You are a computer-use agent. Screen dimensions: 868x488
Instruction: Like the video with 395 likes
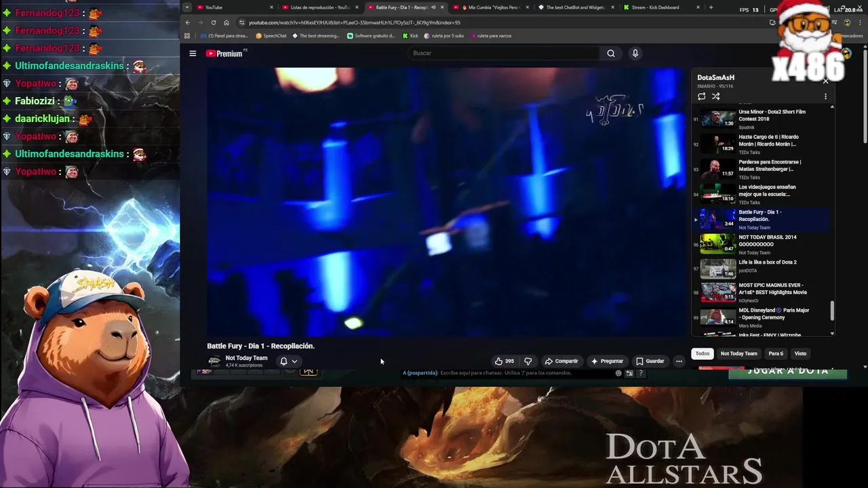point(504,361)
